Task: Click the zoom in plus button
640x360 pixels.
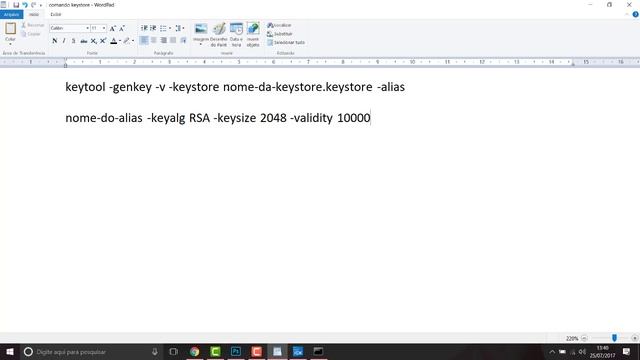Action: tap(634, 338)
